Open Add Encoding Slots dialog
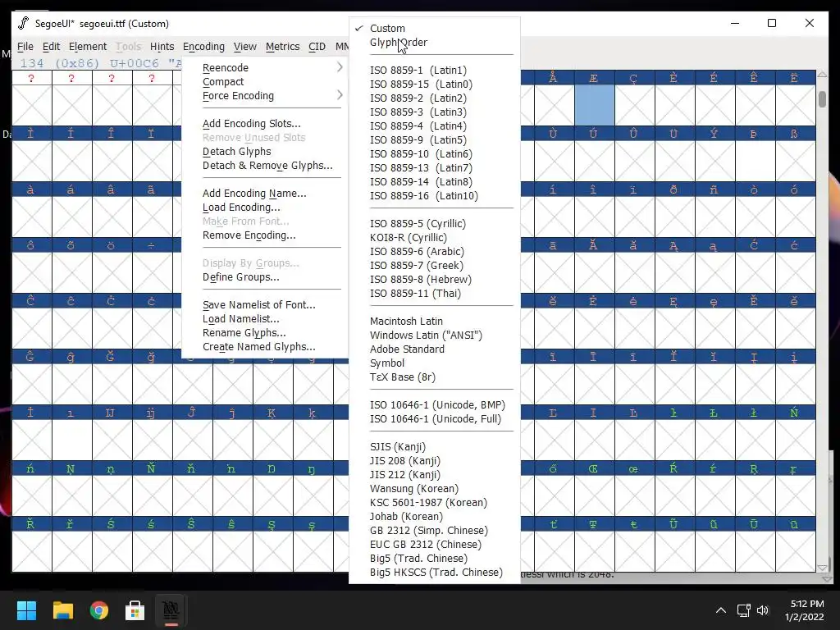Viewport: 840px width, 630px height. [x=251, y=124]
